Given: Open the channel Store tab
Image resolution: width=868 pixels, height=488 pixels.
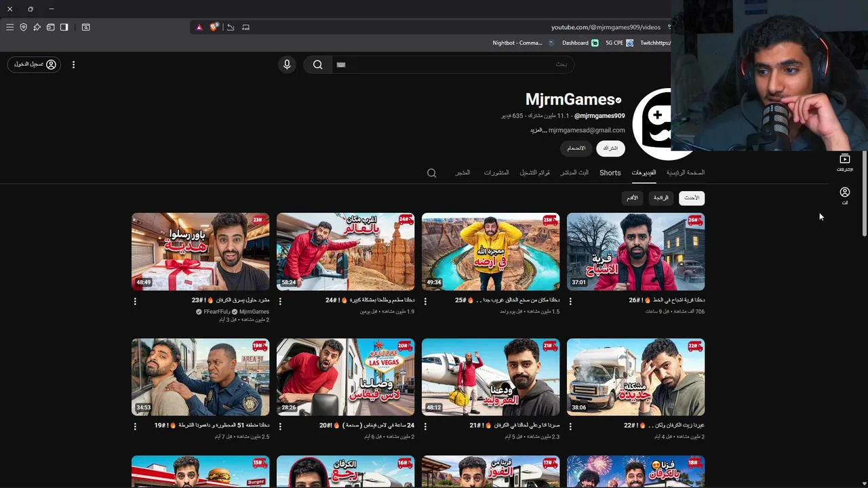Looking at the screenshot, I should (x=462, y=173).
